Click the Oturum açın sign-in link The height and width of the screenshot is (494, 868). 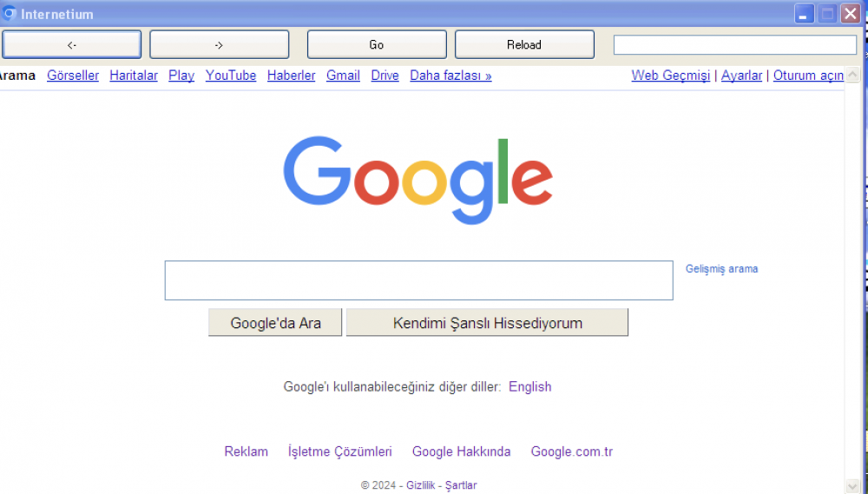(808, 76)
